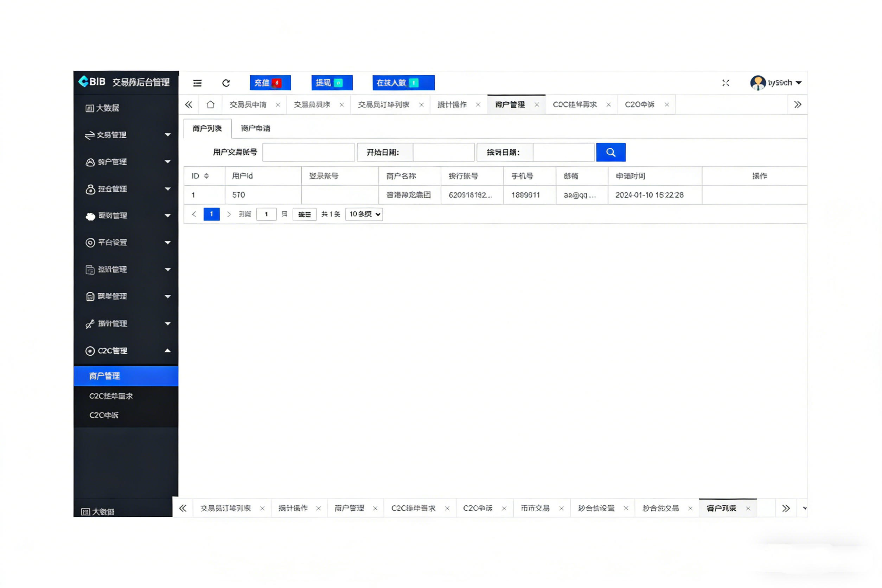Image resolution: width=882 pixels, height=588 pixels.
Task: Sort table by ID column arrows
Action: pyautogui.click(x=206, y=176)
